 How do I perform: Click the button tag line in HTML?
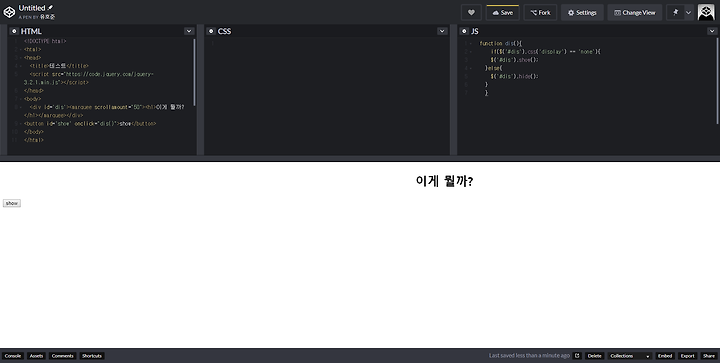(x=90, y=124)
